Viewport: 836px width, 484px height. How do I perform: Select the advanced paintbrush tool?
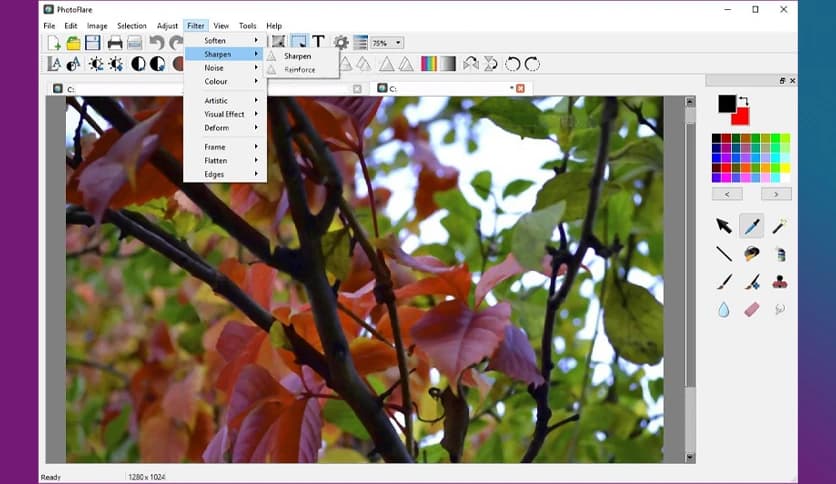(x=752, y=281)
